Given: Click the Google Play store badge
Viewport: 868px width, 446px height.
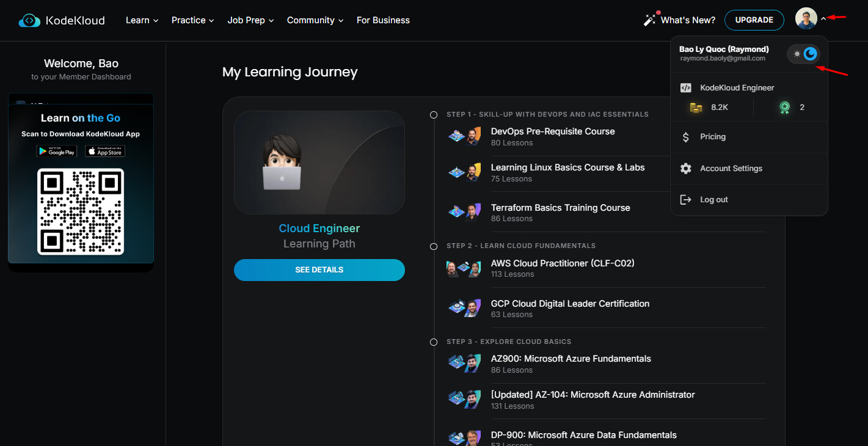Looking at the screenshot, I should click(57, 151).
